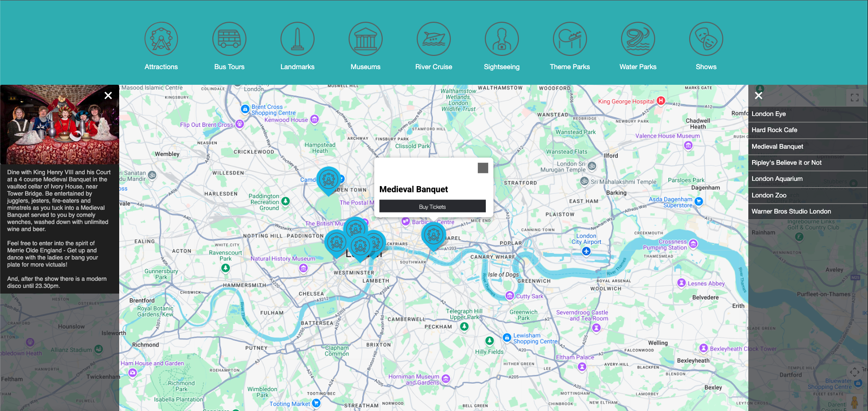The width and height of the screenshot is (868, 411).
Task: Choose the Sightseeing category icon
Action: pyautogui.click(x=502, y=39)
